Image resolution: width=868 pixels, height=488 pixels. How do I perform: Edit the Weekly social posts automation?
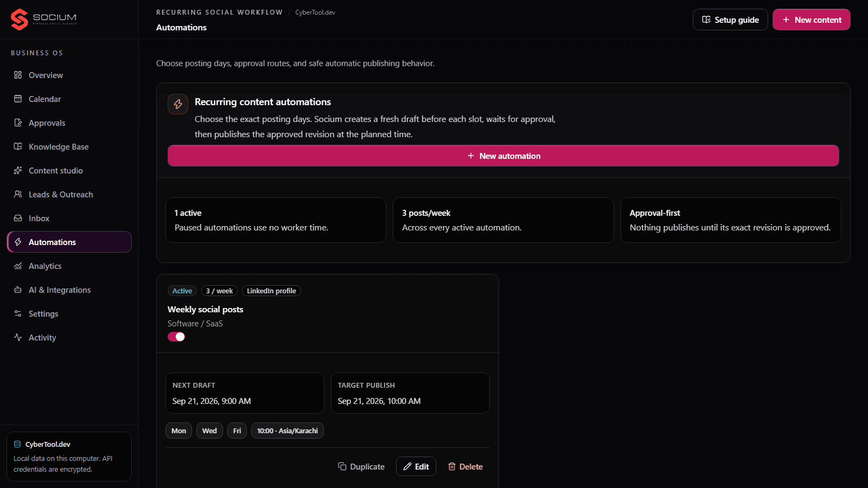point(416,466)
